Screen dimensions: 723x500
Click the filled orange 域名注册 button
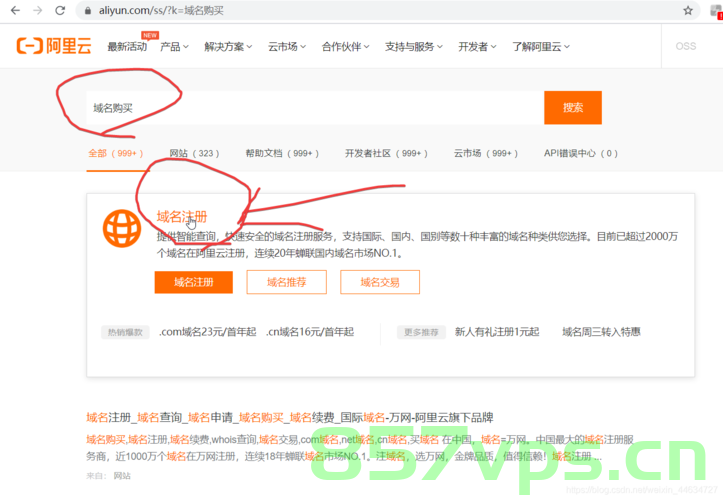coord(194,282)
